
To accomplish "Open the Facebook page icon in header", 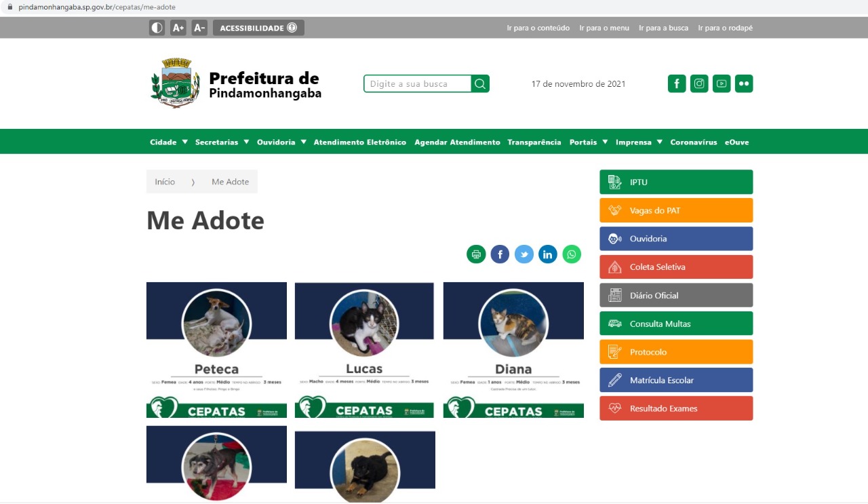I will point(677,84).
